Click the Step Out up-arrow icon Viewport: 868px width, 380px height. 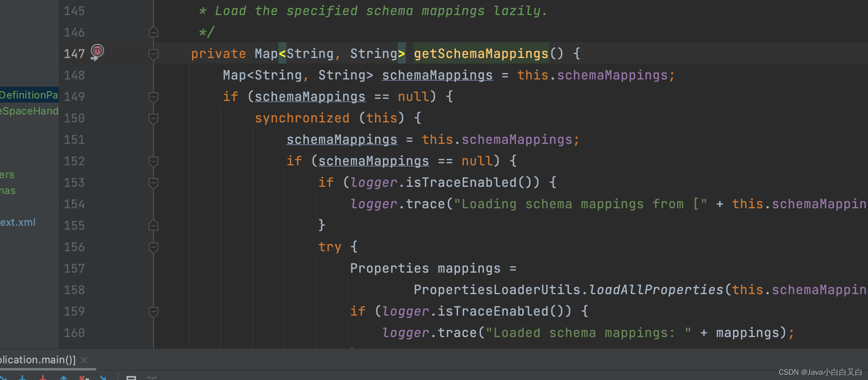point(64,378)
